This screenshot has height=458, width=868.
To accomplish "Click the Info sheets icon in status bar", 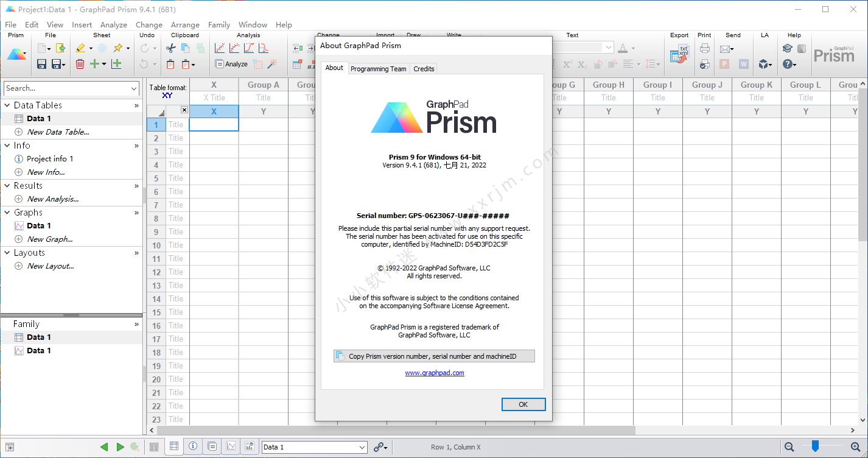I will tap(193, 446).
